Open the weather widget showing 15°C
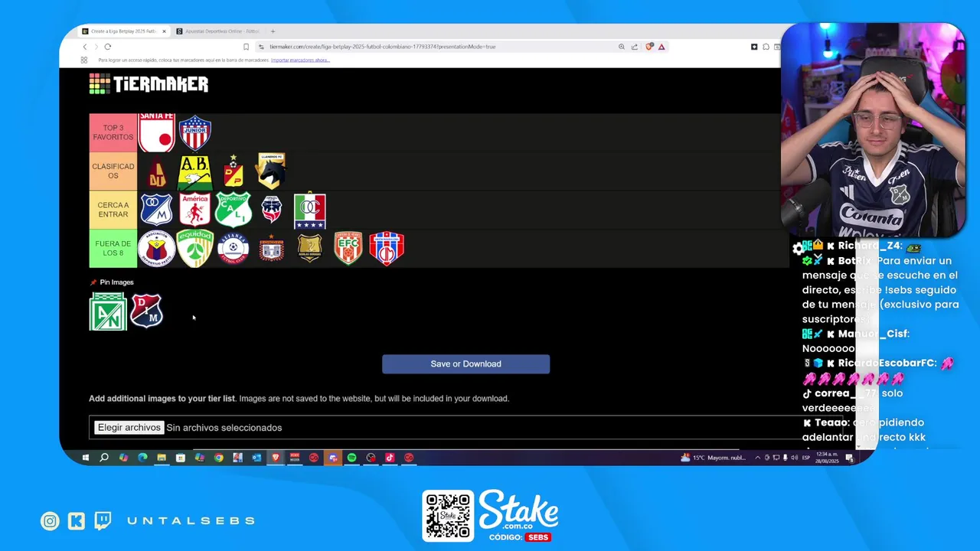The width and height of the screenshot is (980, 551). pyautogui.click(x=712, y=458)
